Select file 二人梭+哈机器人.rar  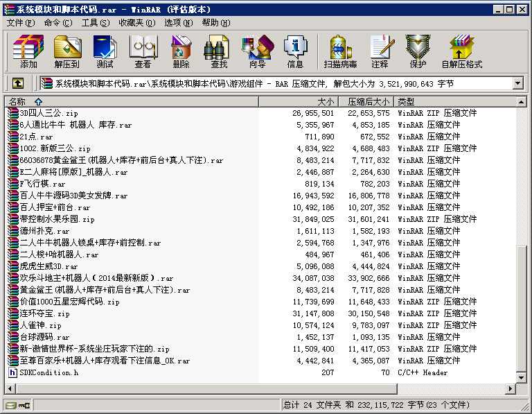(x=59, y=255)
